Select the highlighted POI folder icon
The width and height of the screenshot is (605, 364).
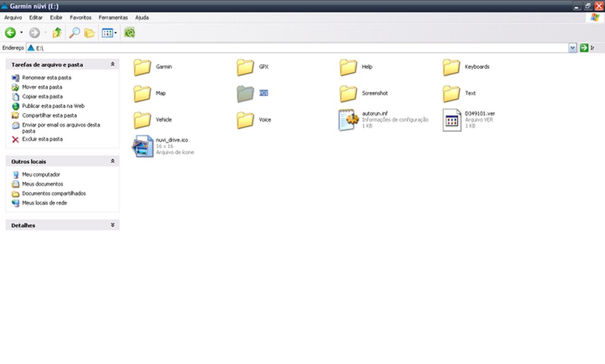(245, 93)
